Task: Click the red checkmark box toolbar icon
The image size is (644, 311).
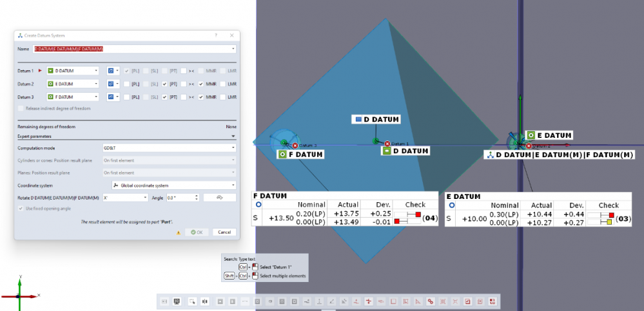Action: click(467, 301)
